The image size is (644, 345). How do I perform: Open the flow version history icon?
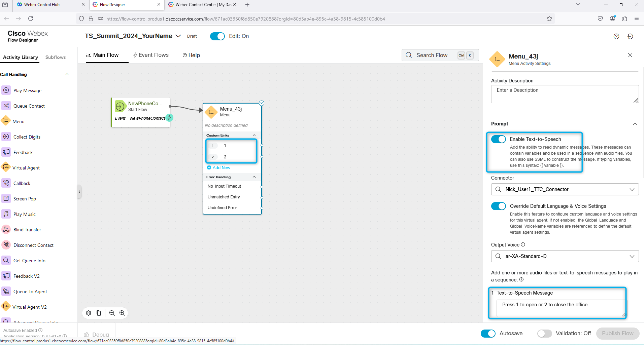631,36
